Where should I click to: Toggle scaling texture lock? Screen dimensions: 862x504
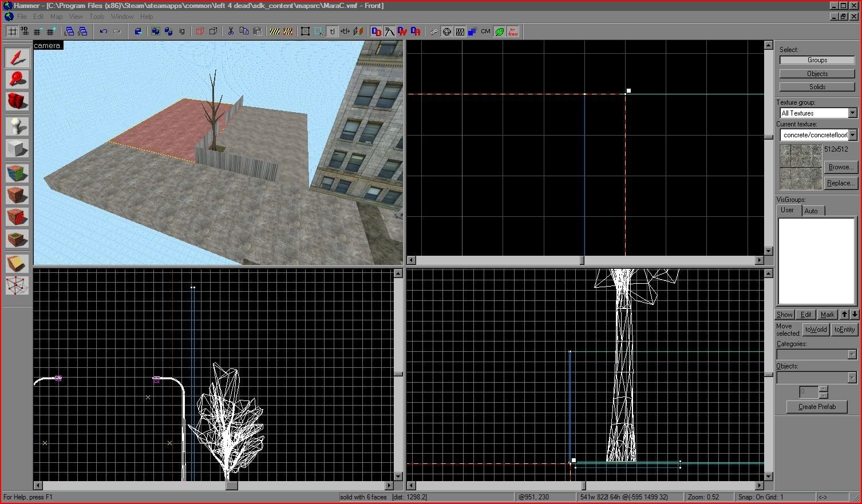coord(345,31)
